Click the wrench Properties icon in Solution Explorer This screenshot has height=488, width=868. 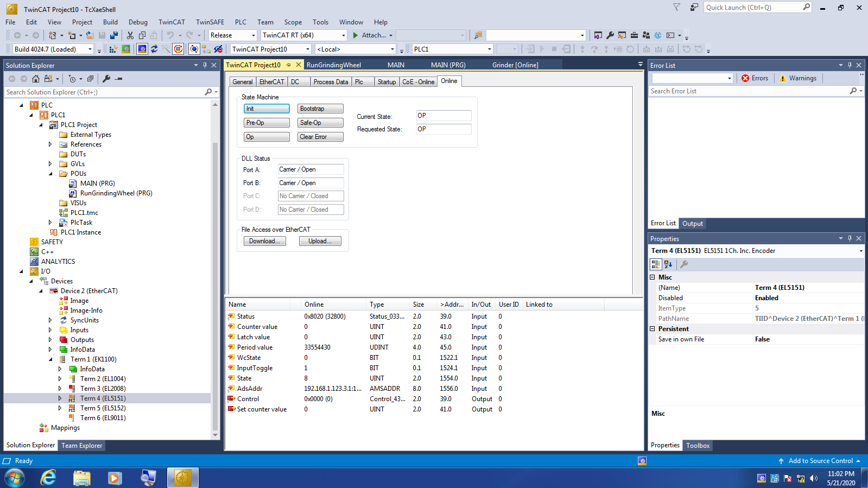(x=106, y=79)
